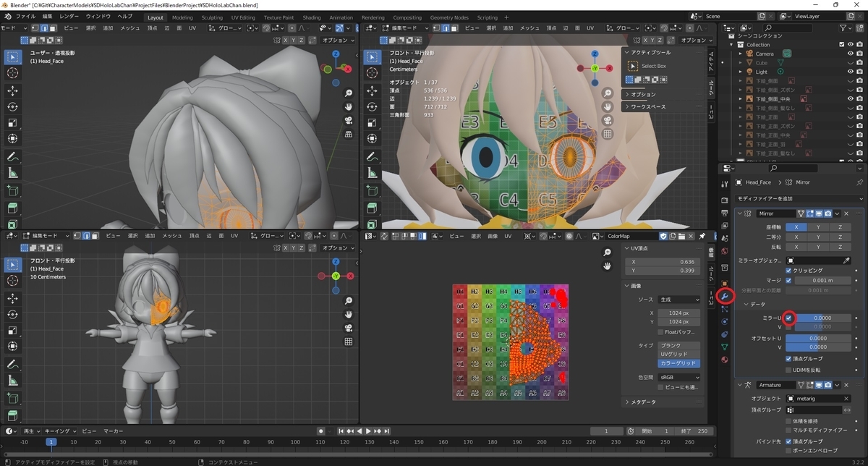The height and width of the screenshot is (466, 868).
Task: Open the Modifier properties wrench tab
Action: tap(725, 296)
